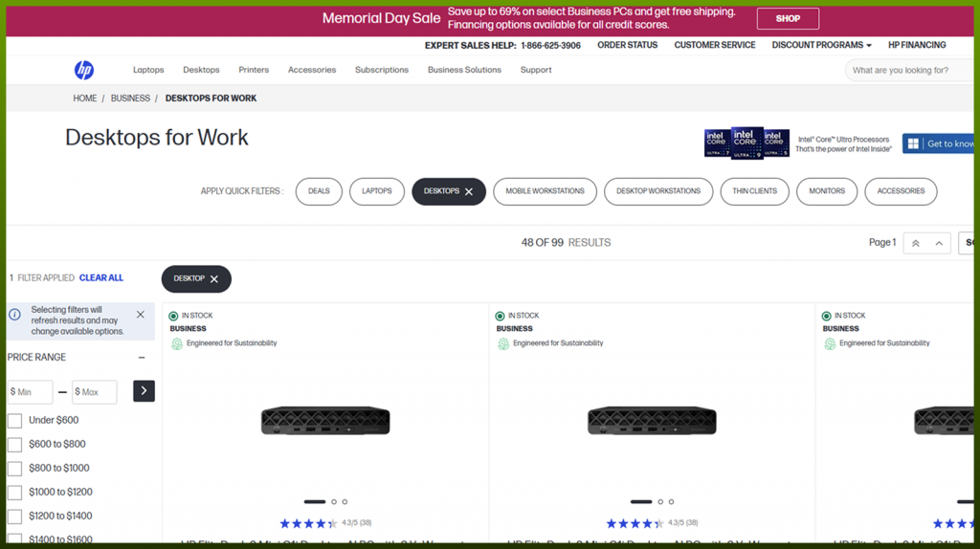Viewport: 980px width, 549px height.
Task: Click sustainability icon on second product
Action: click(503, 343)
